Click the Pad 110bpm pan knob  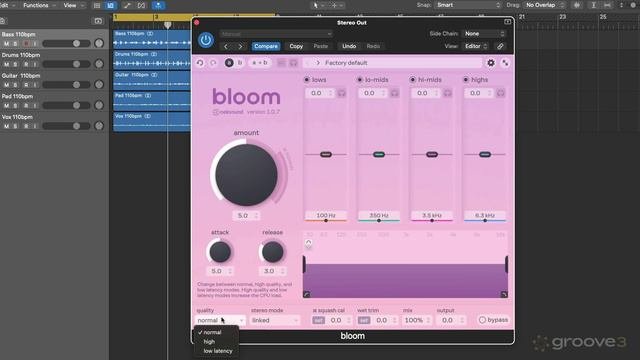click(99, 105)
